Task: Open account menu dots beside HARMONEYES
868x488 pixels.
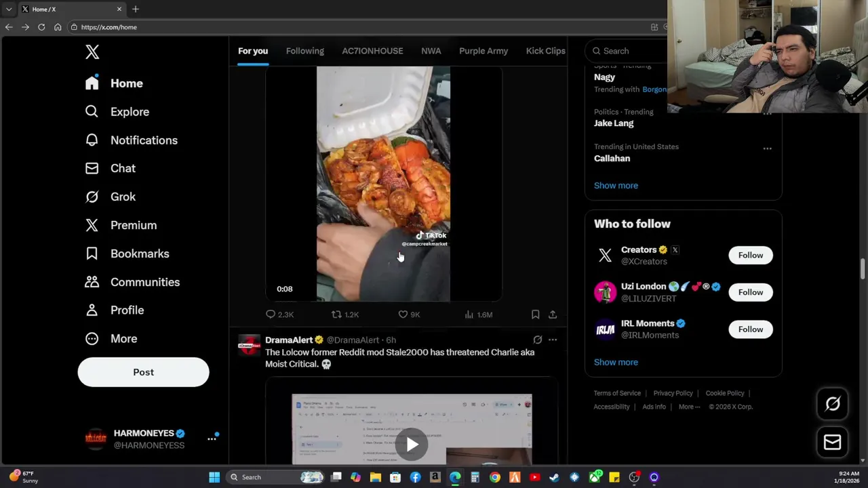Action: click(212, 439)
